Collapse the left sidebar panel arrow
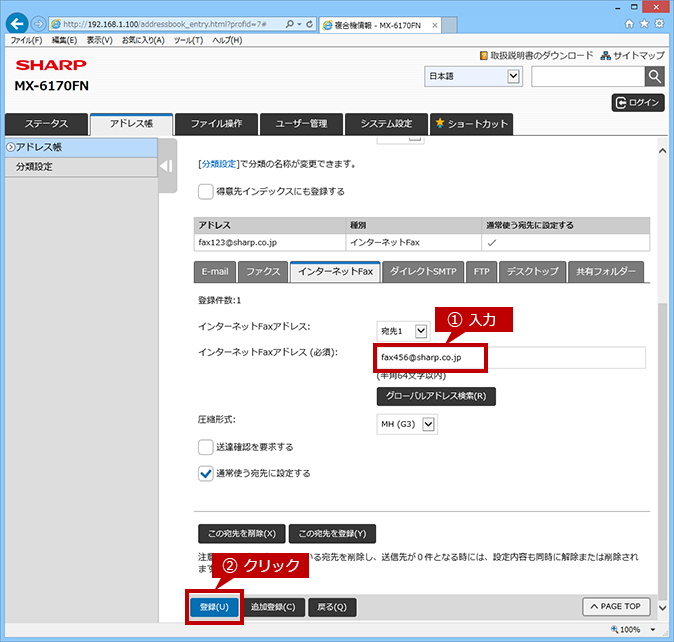This screenshot has height=642, width=674. (x=167, y=166)
